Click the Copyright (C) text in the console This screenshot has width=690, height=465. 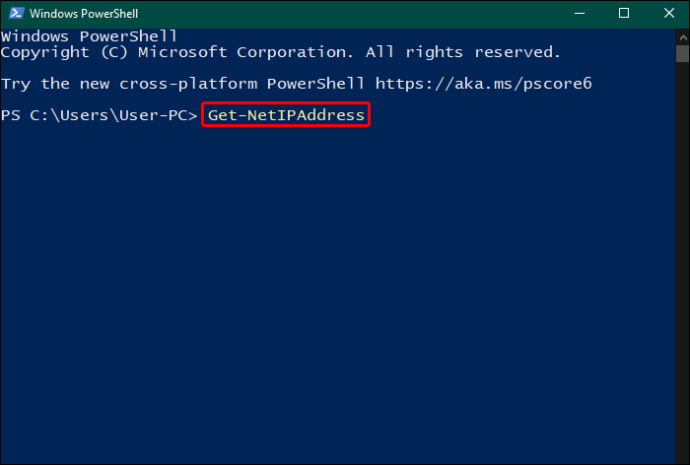click(64, 52)
